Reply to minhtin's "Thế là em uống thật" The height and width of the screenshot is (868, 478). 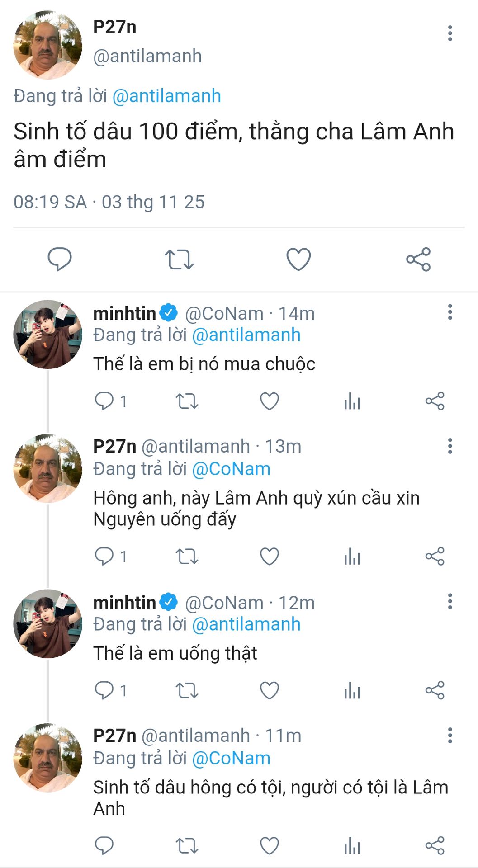pos(104,690)
